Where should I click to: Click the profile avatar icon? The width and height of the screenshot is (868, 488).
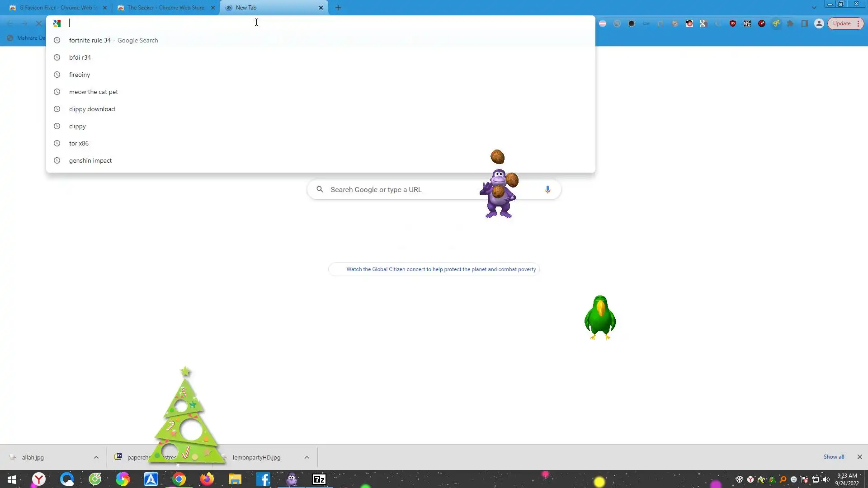pyautogui.click(x=819, y=23)
